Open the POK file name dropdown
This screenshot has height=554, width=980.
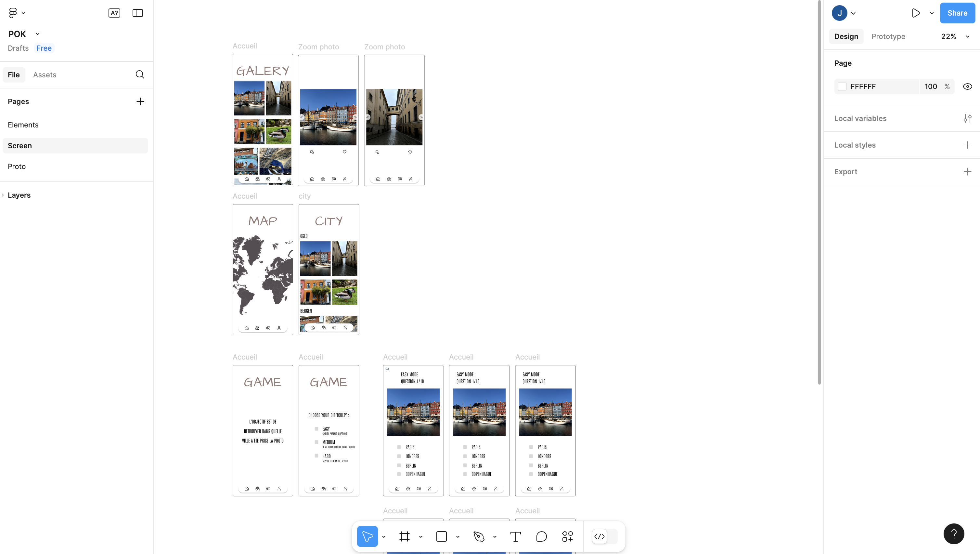38,34
